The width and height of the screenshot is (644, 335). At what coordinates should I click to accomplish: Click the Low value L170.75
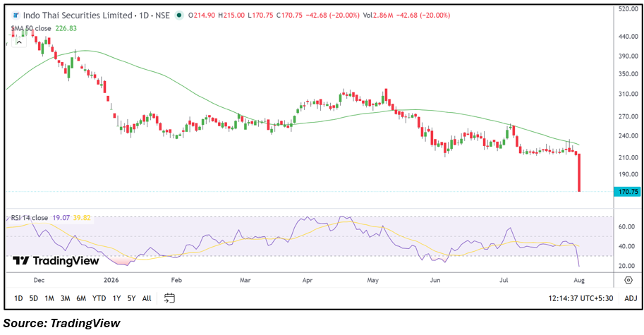pos(260,16)
